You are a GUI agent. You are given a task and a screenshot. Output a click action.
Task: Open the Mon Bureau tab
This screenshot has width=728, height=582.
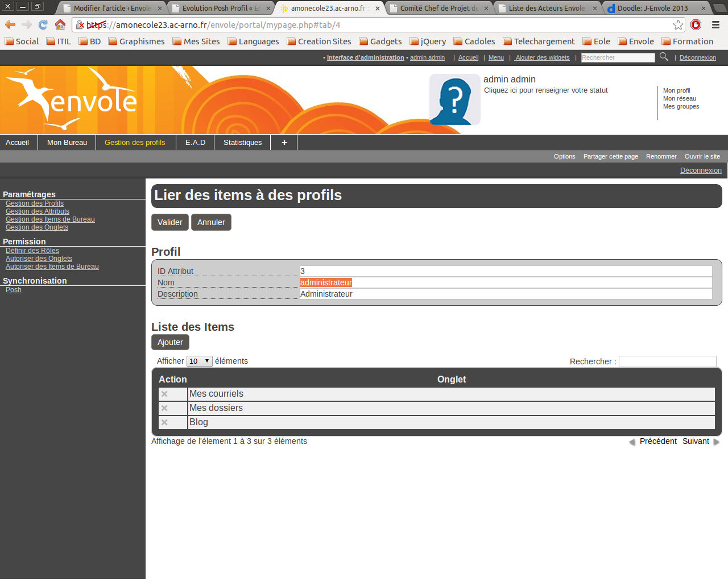click(x=67, y=143)
